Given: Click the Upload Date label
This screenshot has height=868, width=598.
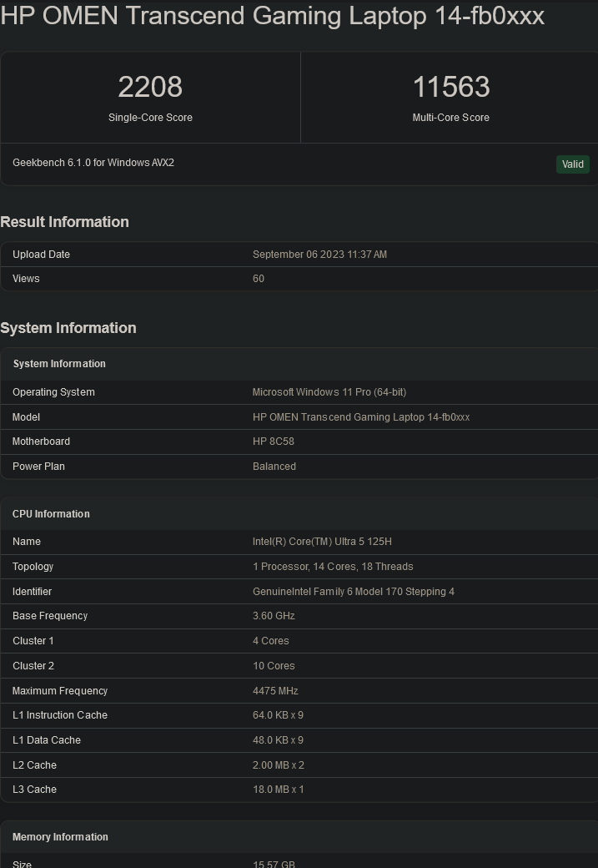Looking at the screenshot, I should coord(41,254).
